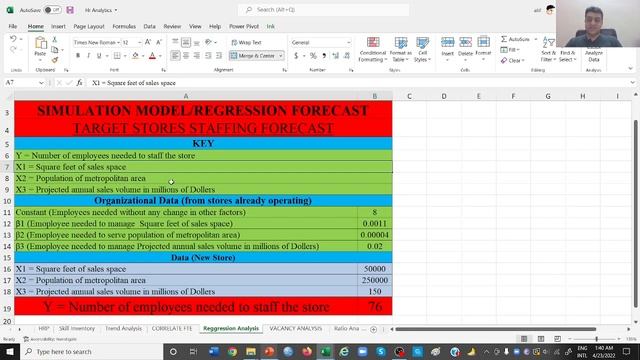Click the Fill Color bucket icon
The image size is (640, 360).
[136, 56]
